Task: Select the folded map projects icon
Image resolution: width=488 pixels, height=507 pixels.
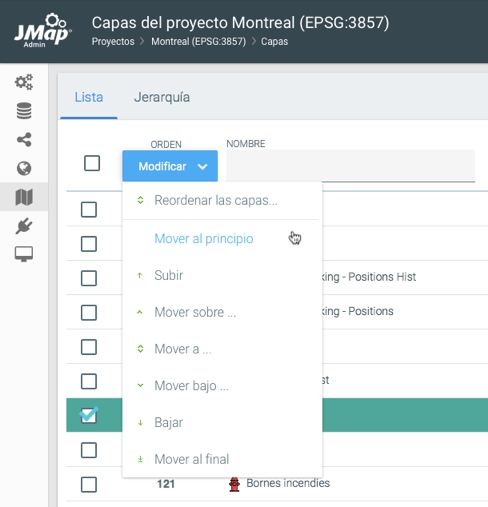Action: tap(24, 197)
